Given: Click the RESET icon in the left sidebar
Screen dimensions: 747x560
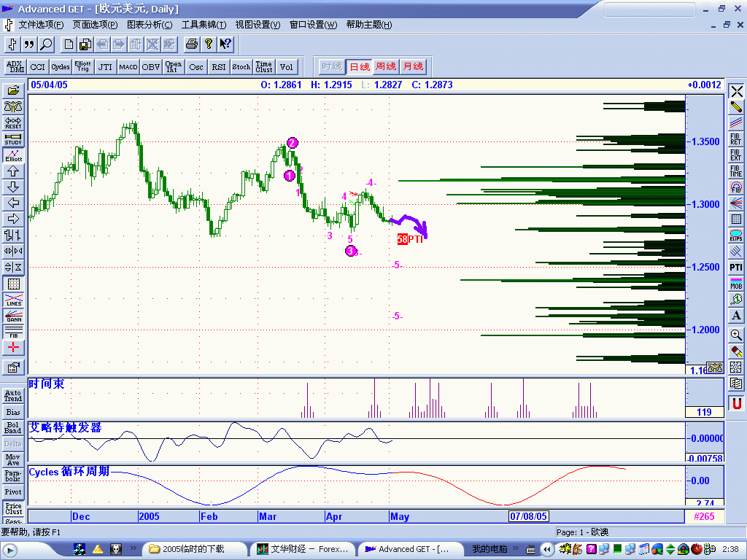Looking at the screenshot, I should click(x=12, y=122).
